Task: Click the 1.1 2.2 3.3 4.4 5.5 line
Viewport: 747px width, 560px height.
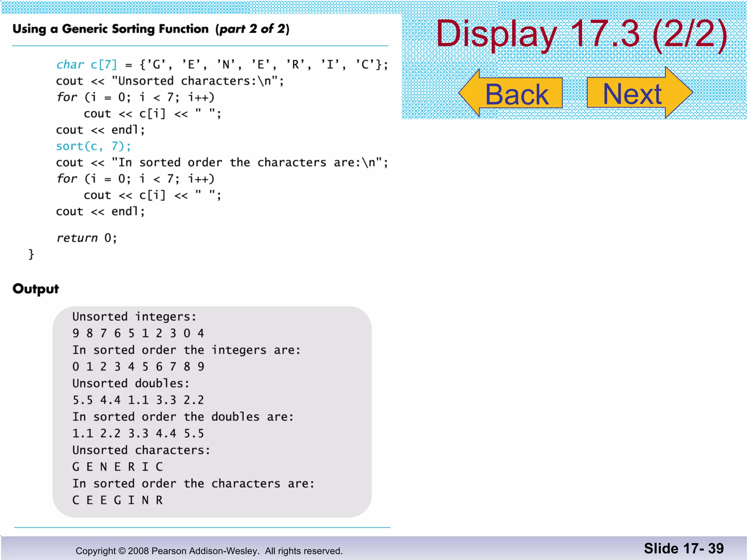Action: [138, 433]
